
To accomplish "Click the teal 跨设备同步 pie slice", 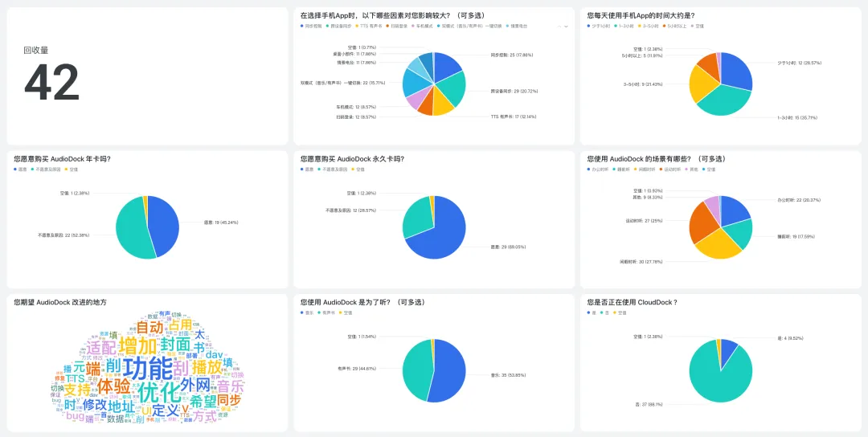I will tap(452, 90).
